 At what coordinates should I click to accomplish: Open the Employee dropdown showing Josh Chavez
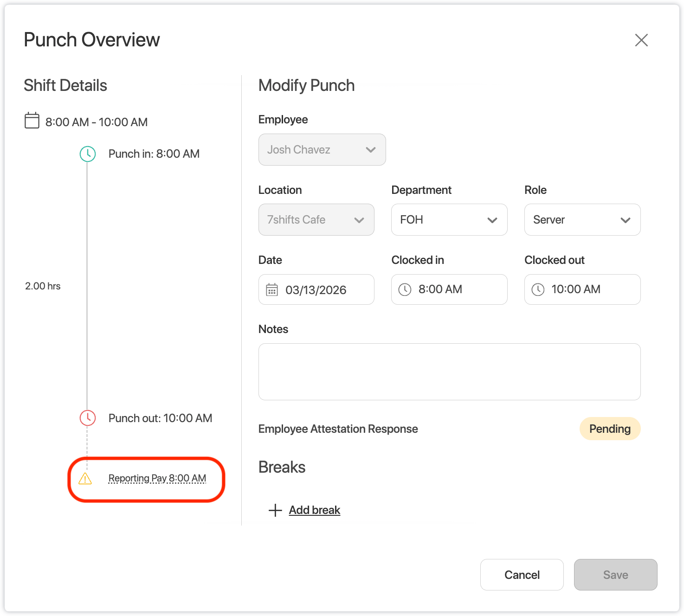322,150
